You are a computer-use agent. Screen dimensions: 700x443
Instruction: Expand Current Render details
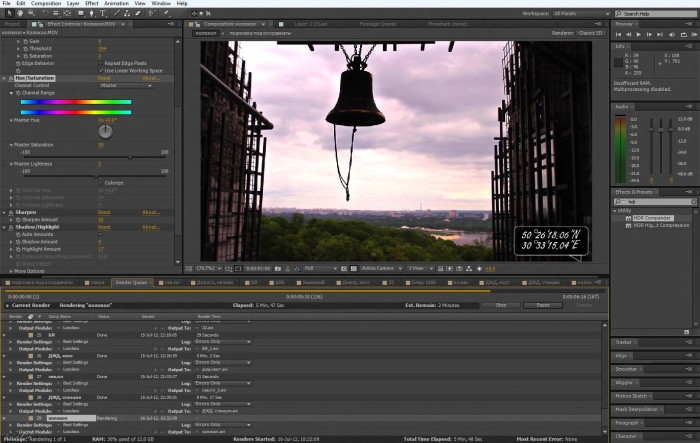pyautogui.click(x=7, y=305)
